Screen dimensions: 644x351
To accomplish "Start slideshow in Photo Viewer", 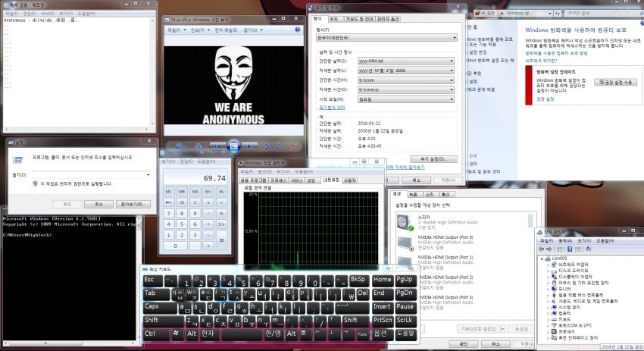I will point(233,146).
